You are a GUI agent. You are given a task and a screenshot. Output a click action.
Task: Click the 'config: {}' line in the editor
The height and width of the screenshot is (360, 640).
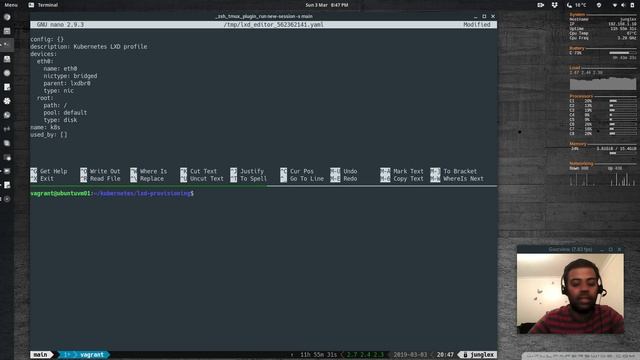pyautogui.click(x=47, y=39)
